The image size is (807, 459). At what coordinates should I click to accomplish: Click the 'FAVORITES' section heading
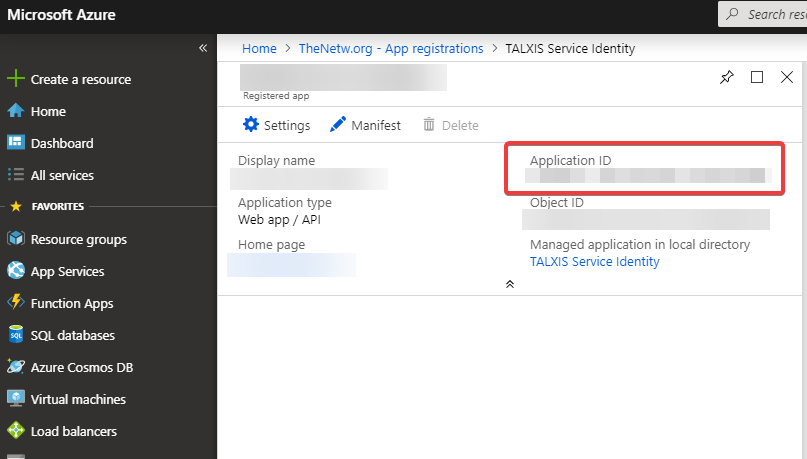click(58, 206)
